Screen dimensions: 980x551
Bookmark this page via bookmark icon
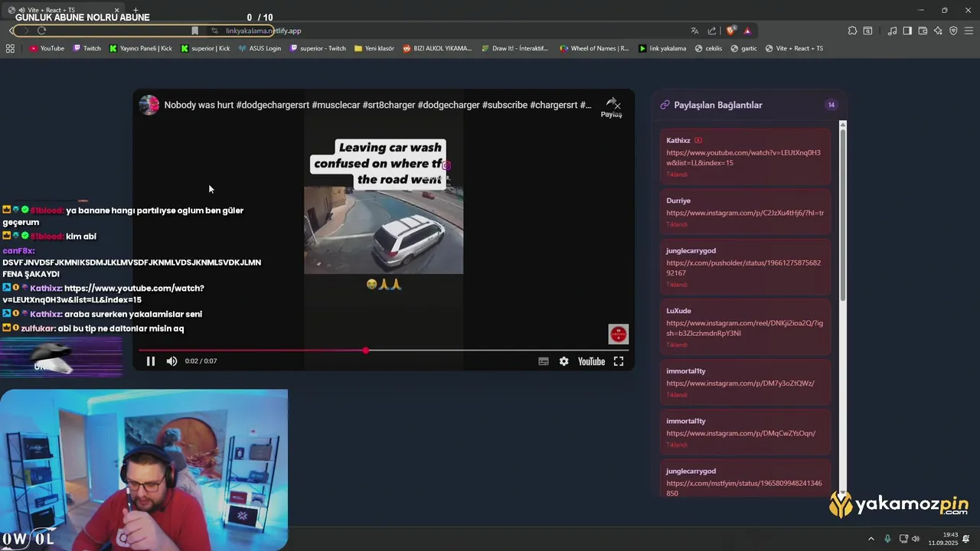(x=195, y=31)
